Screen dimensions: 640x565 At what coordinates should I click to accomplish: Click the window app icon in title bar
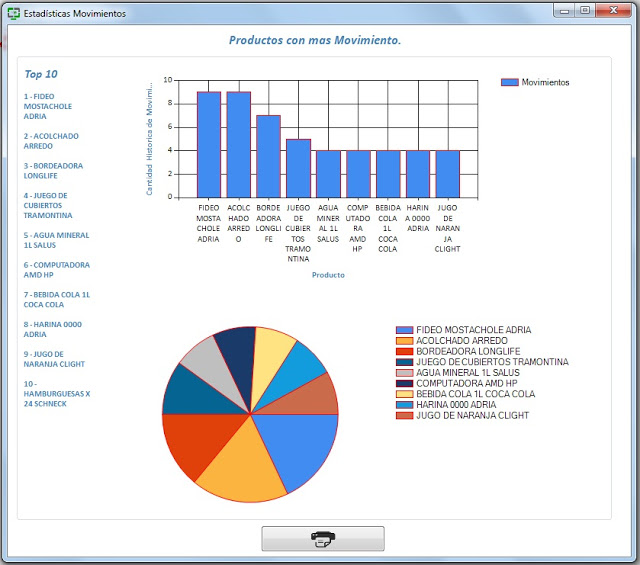point(13,11)
